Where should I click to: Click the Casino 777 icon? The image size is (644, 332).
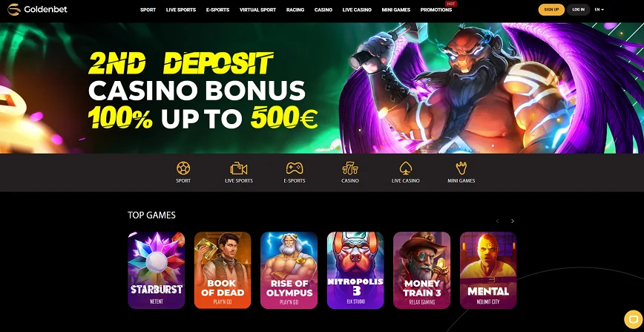pyautogui.click(x=350, y=168)
